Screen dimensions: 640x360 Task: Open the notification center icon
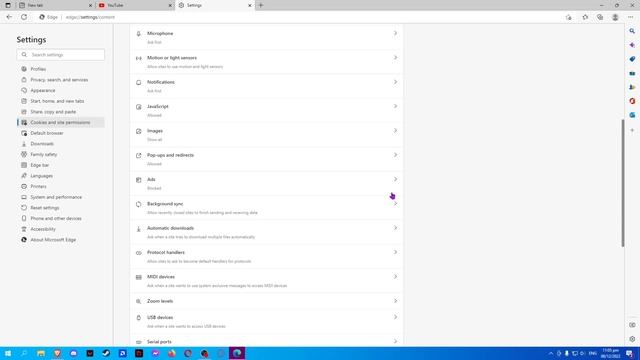pos(629,353)
